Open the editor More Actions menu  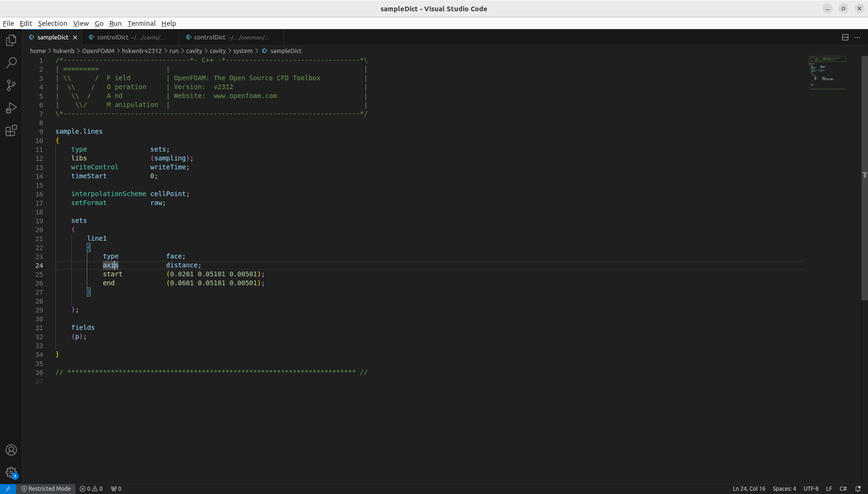[x=857, y=38]
